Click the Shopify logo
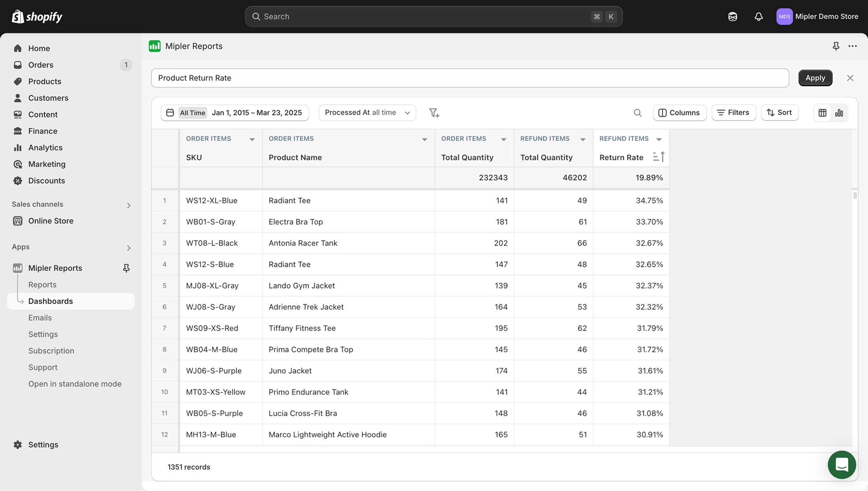The width and height of the screenshot is (868, 491). coord(37,17)
